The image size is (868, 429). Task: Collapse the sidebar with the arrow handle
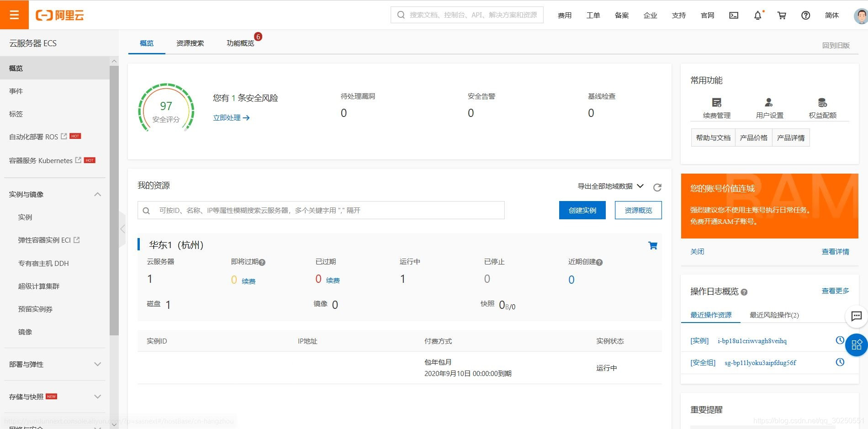[122, 229]
